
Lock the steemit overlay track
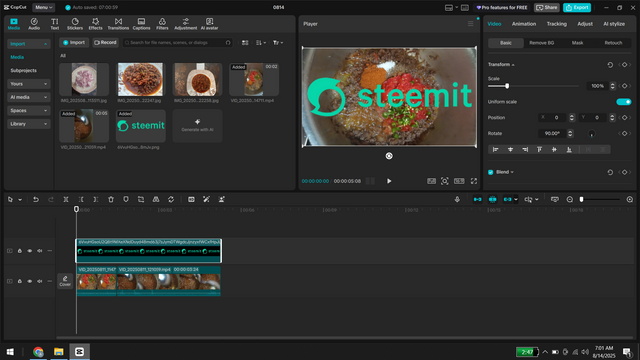click(20, 251)
